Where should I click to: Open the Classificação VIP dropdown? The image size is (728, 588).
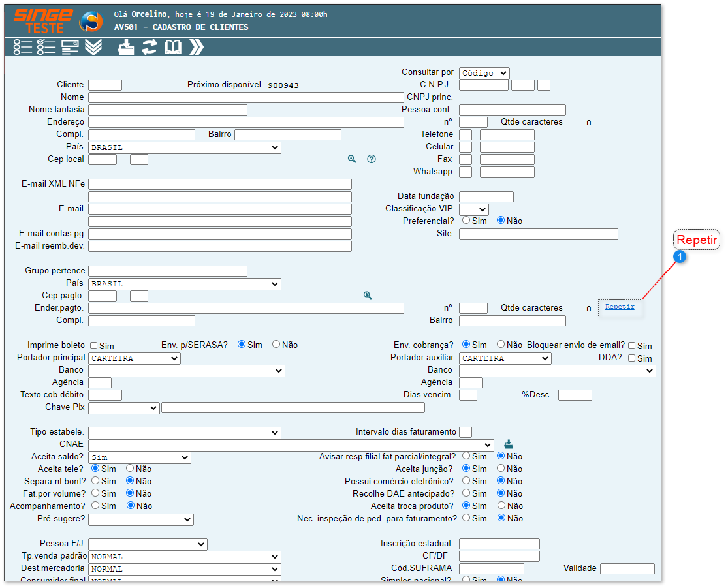[x=473, y=209]
